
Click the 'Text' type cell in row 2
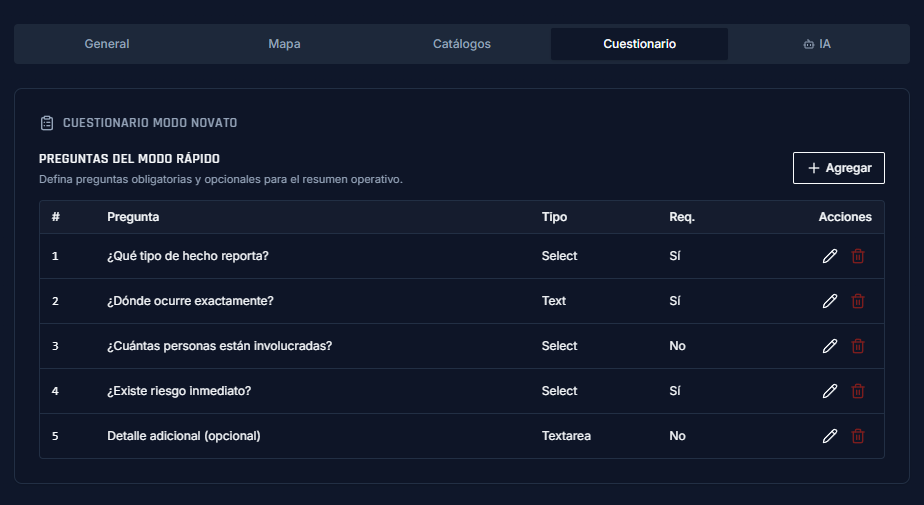point(554,301)
